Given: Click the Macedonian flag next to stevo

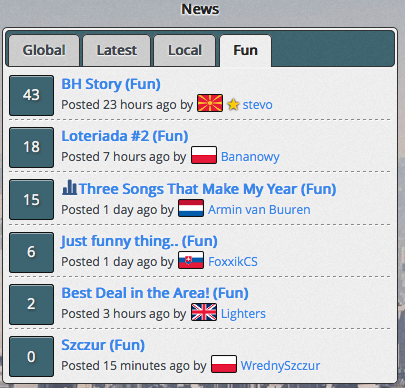Looking at the screenshot, I should pos(210,103).
